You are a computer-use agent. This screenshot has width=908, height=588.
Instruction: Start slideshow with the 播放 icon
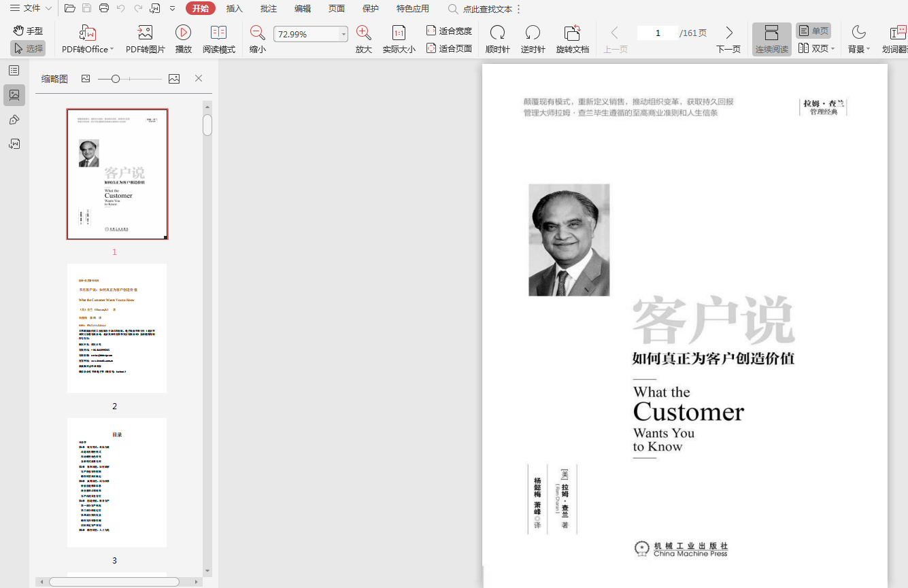[x=183, y=33]
